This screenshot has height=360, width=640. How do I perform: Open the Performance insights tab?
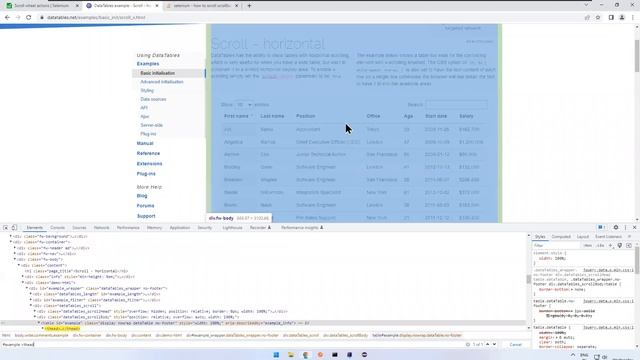302,228
